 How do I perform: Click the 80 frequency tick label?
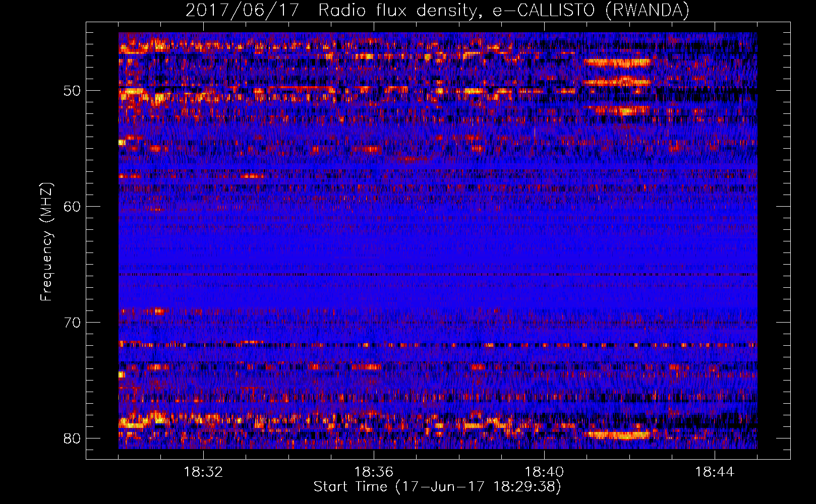pyautogui.click(x=72, y=438)
